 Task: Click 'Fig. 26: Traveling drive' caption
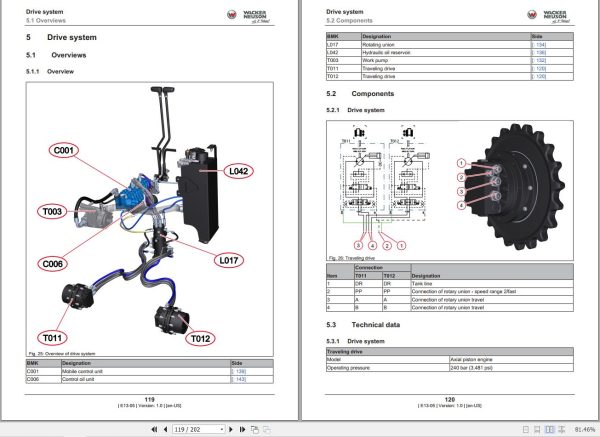tap(352, 258)
